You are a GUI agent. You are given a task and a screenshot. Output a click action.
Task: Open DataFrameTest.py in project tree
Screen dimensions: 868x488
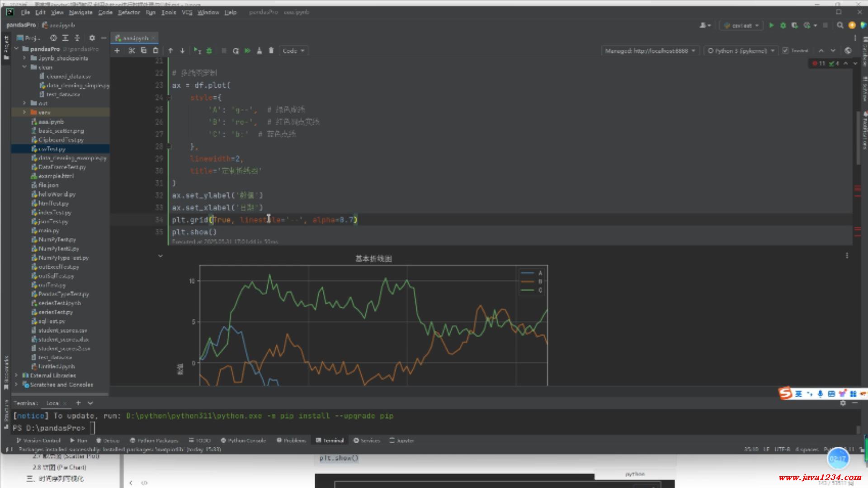[62, 167]
